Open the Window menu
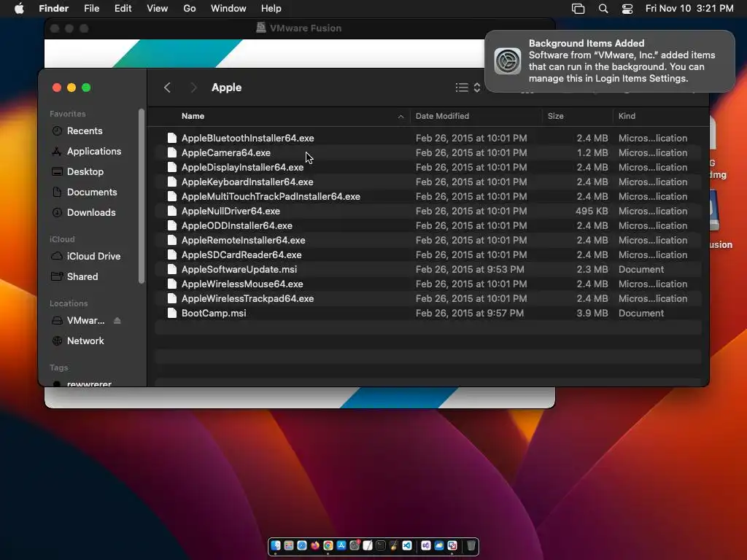747x560 pixels. coord(228,9)
